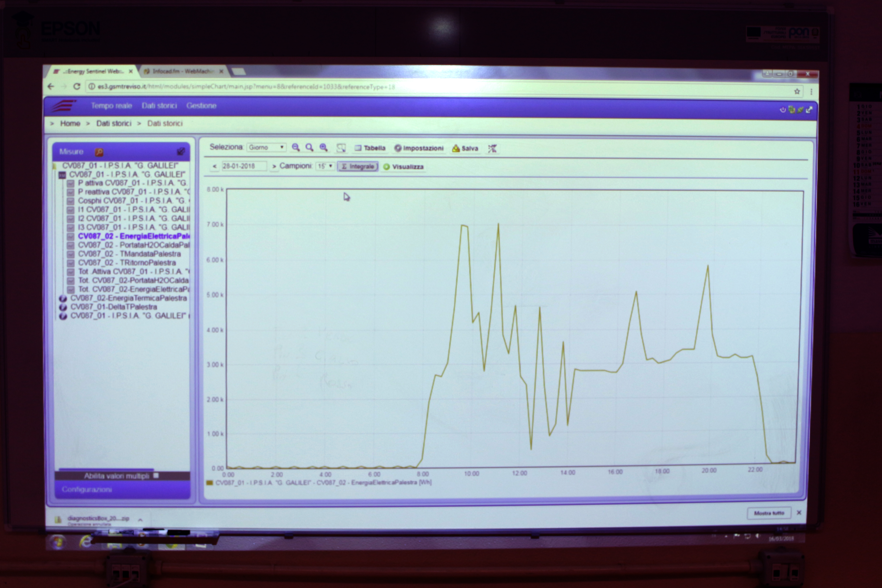The image size is (882, 588).
Task: Toggle the Integrale button
Action: [x=358, y=167]
